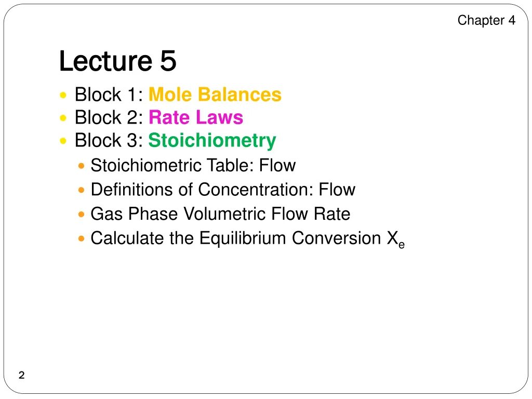
Task: Click the "Chapter 4" label
Action: (x=486, y=20)
